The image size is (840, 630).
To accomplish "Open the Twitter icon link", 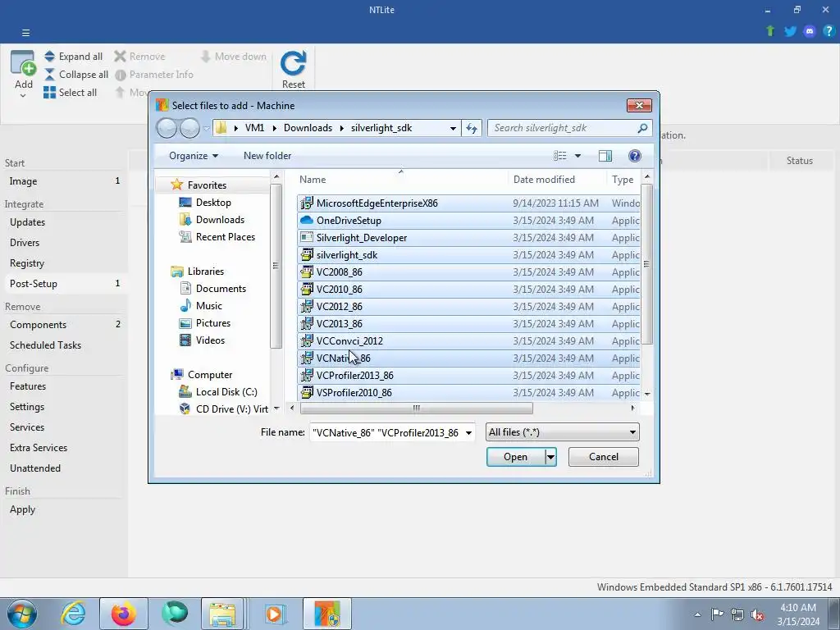I will click(790, 31).
